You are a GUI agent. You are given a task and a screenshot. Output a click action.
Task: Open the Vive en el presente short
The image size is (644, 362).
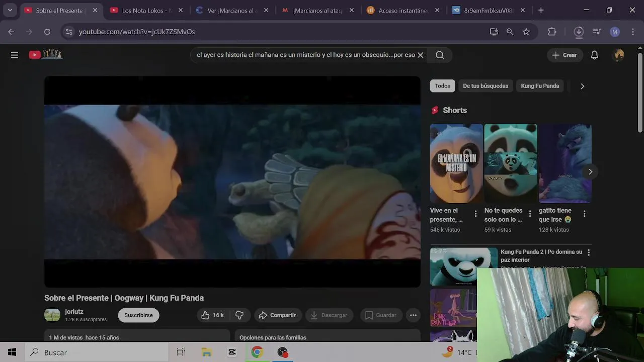click(x=456, y=163)
